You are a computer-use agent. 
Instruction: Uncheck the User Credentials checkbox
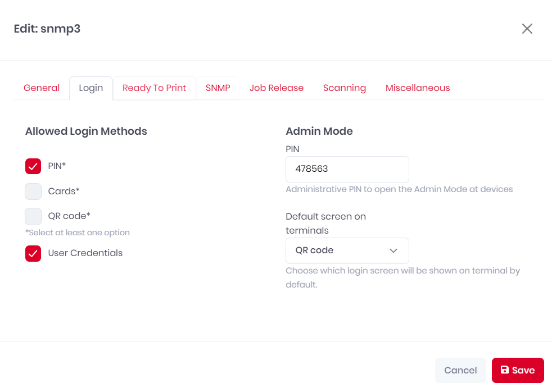coord(33,253)
